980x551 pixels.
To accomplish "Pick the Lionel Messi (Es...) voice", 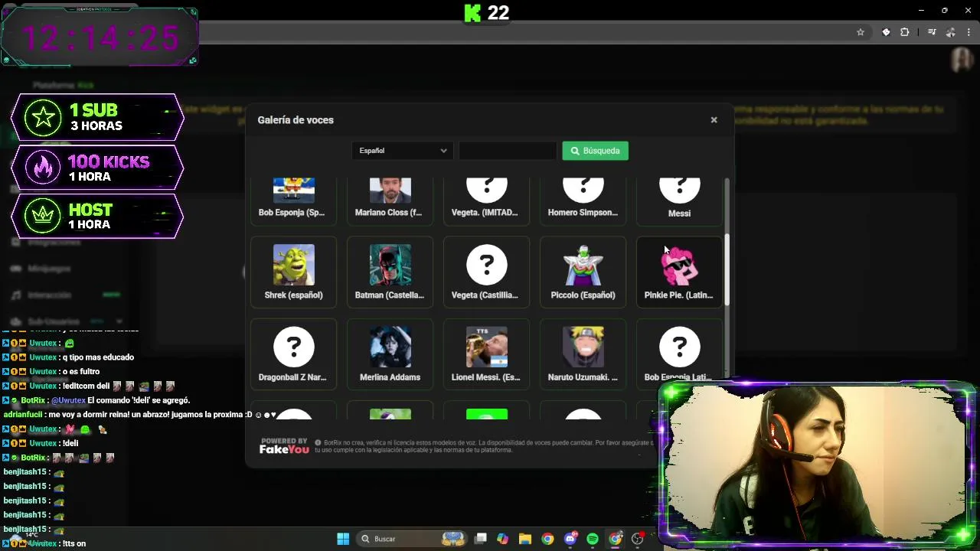I will 486,354.
